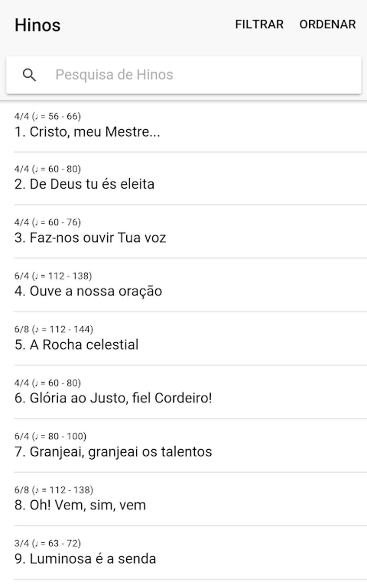The height and width of the screenshot is (588, 367).
Task: Click the Hinos page title
Action: pos(37,25)
